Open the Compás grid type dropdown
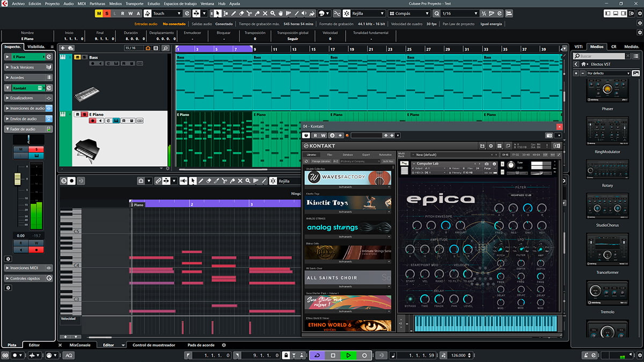Image resolution: width=644 pixels, height=362 pixels. [x=411, y=13]
